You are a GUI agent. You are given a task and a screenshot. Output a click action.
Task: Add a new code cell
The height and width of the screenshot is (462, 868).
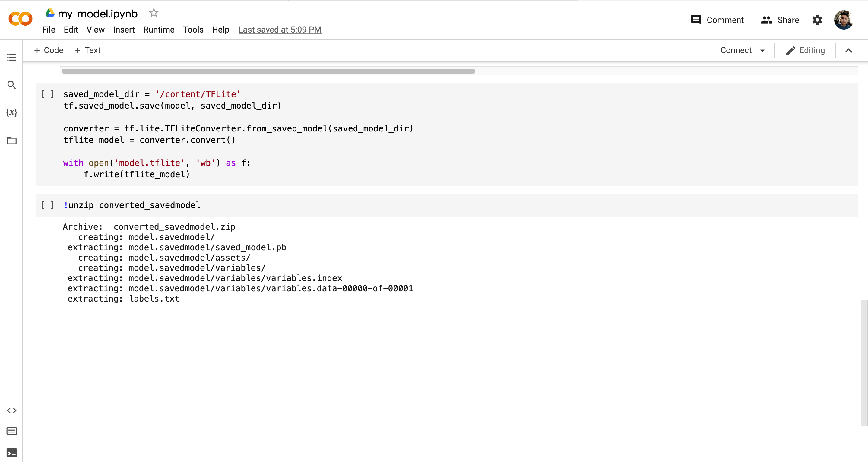point(49,50)
